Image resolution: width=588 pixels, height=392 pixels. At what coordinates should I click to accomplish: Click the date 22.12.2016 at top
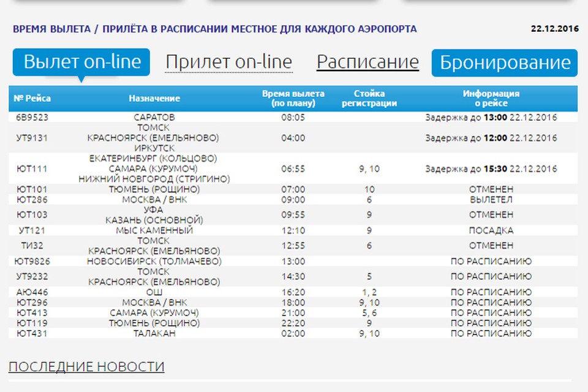[x=554, y=29]
